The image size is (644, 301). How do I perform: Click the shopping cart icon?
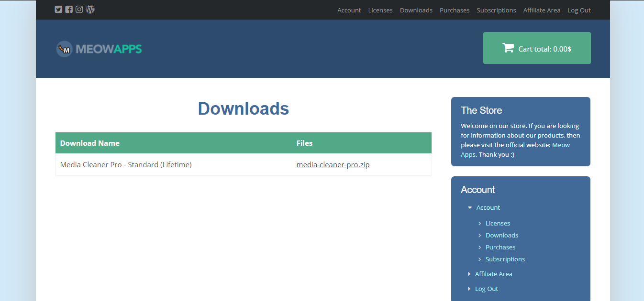(508, 48)
